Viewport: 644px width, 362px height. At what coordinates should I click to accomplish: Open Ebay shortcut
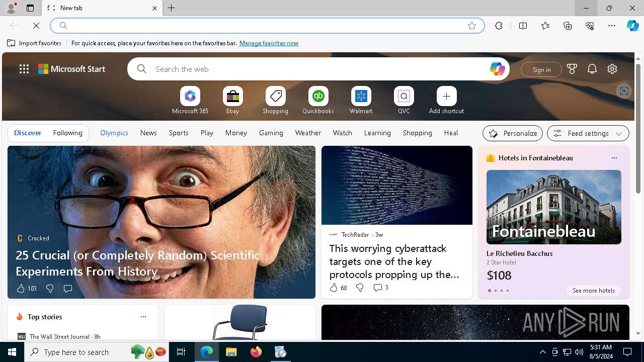click(232, 101)
